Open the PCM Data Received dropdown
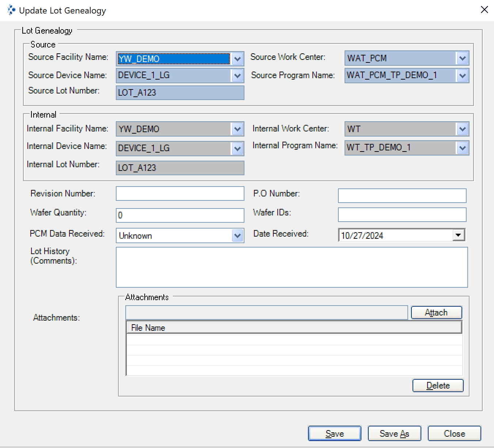The width and height of the screenshot is (494, 448). point(237,236)
